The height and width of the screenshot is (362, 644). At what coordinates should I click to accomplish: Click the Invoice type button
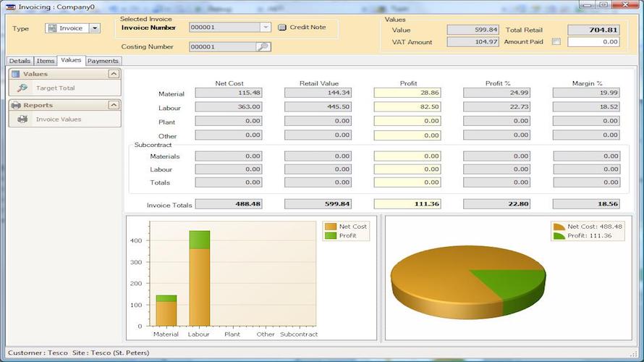[67, 28]
